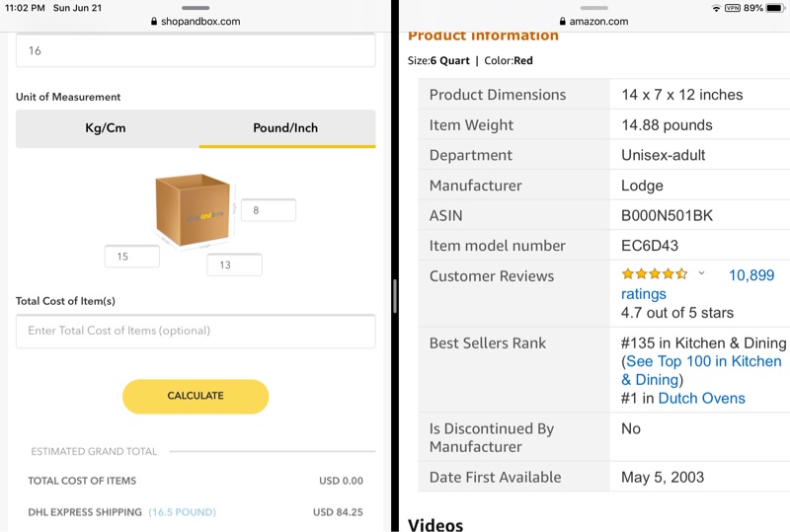The height and width of the screenshot is (532, 790).
Task: Open the 10,899 ratings link
Action: tap(750, 276)
